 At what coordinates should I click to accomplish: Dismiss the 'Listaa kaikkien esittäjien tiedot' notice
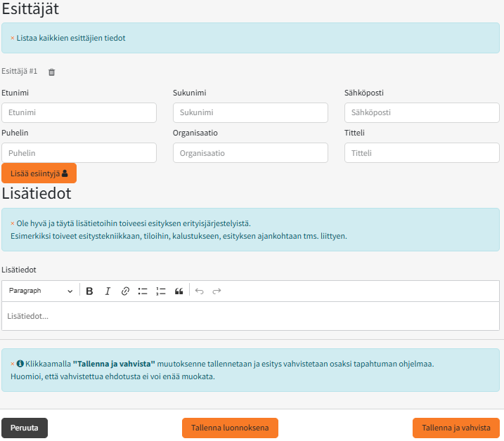pos(12,38)
